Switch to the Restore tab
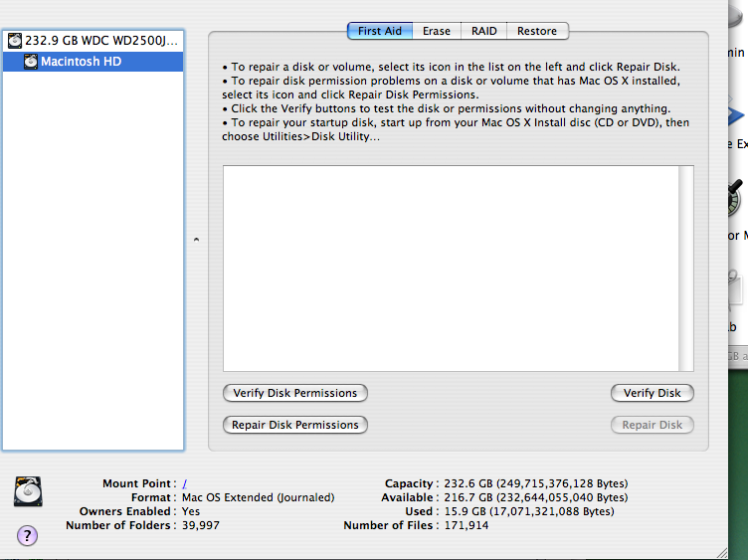The image size is (748, 560). click(x=537, y=31)
